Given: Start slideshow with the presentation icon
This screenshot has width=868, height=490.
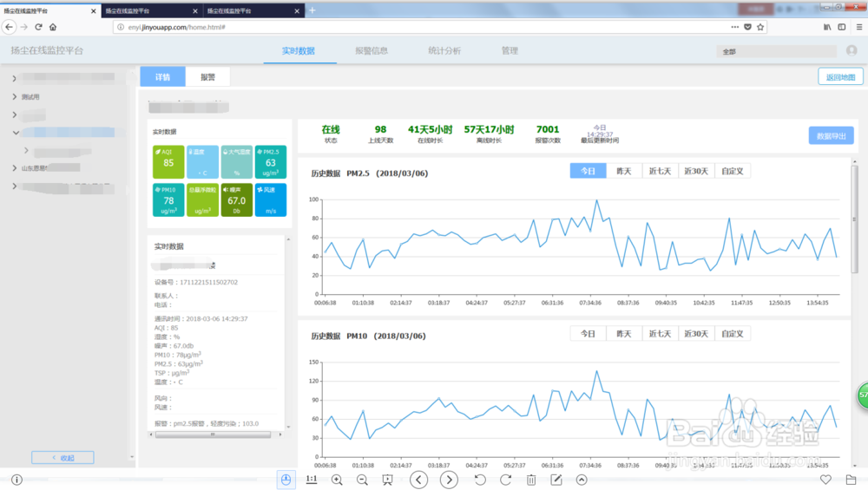Looking at the screenshot, I should click(387, 480).
